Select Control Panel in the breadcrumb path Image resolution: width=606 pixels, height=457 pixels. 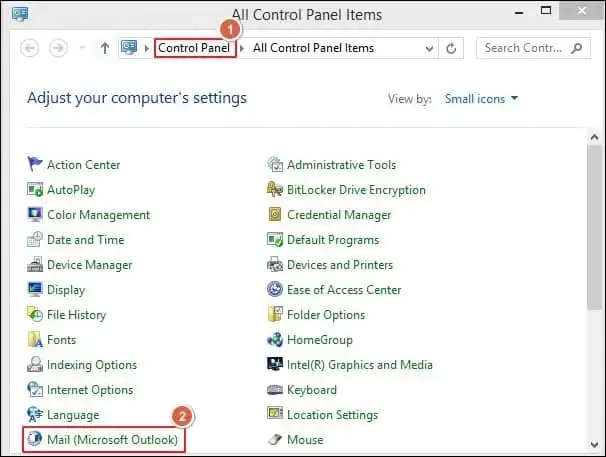[194, 48]
